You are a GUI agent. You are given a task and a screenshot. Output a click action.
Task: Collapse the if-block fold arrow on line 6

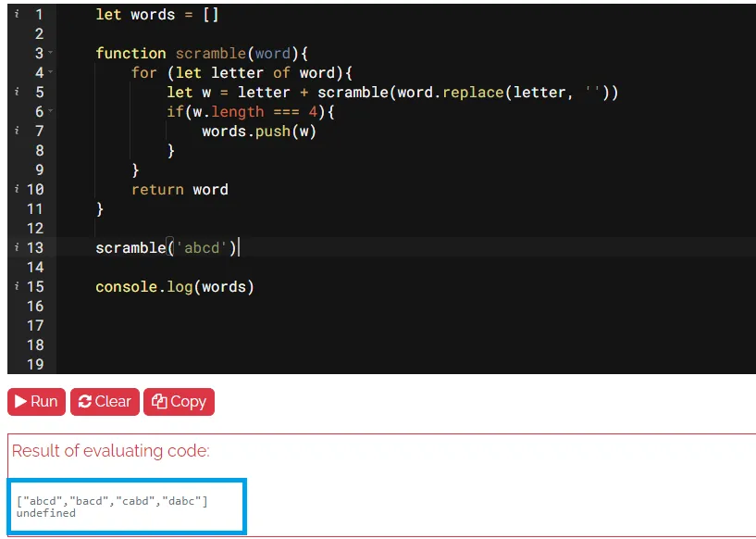coord(51,111)
